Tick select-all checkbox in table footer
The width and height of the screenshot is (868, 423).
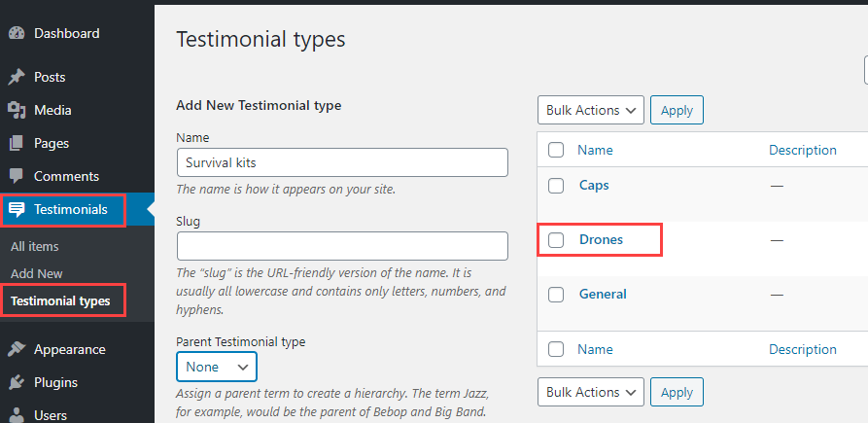[556, 349]
